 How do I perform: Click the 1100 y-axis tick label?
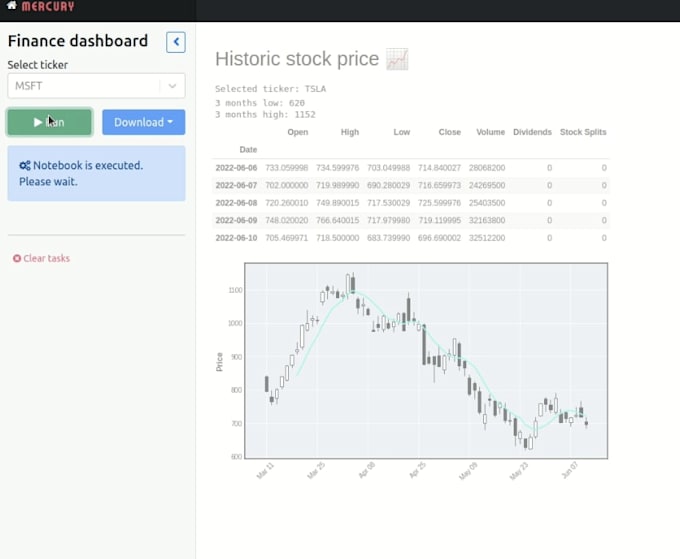[235, 290]
